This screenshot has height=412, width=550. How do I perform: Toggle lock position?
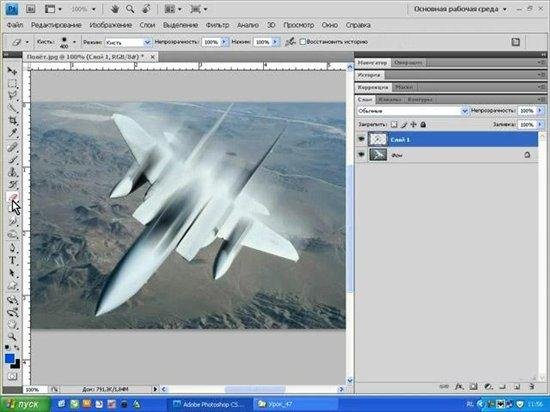click(x=414, y=124)
